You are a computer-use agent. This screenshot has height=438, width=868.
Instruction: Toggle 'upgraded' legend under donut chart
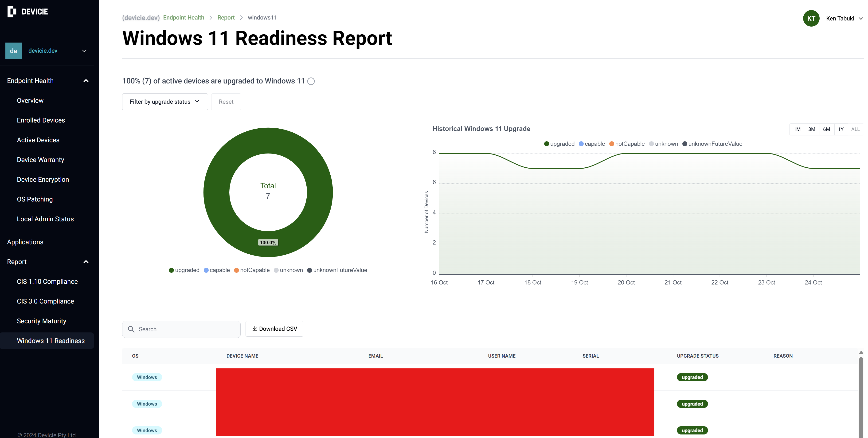coord(184,270)
